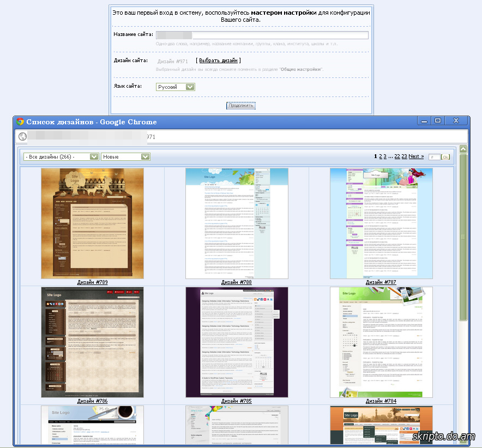Click the 'Дизайн #784' caption link
The height and width of the screenshot is (448, 482).
[x=381, y=401]
